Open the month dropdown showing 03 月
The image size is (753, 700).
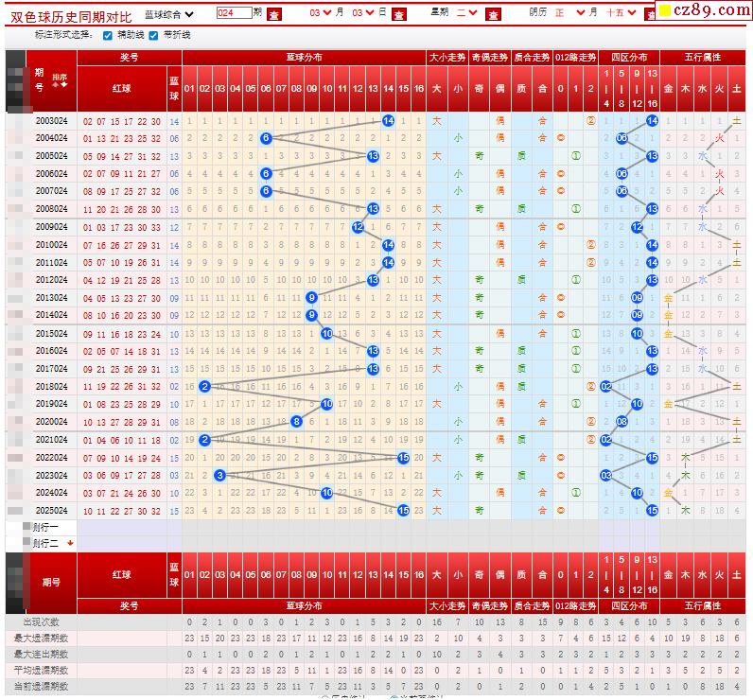pyautogui.click(x=320, y=13)
